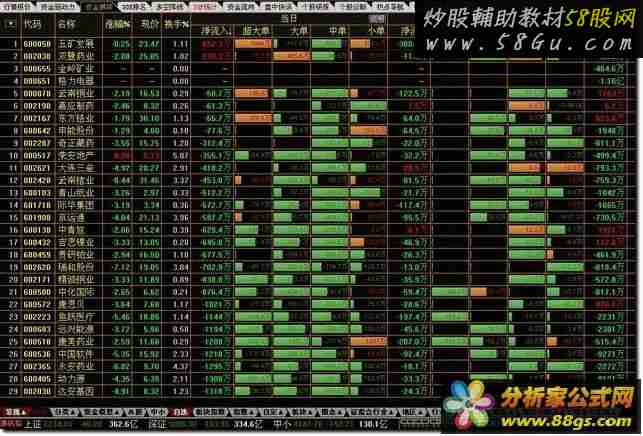Select the red highlighted tab in top tab bar
Screen dimensions: 643x436
(x=204, y=7)
